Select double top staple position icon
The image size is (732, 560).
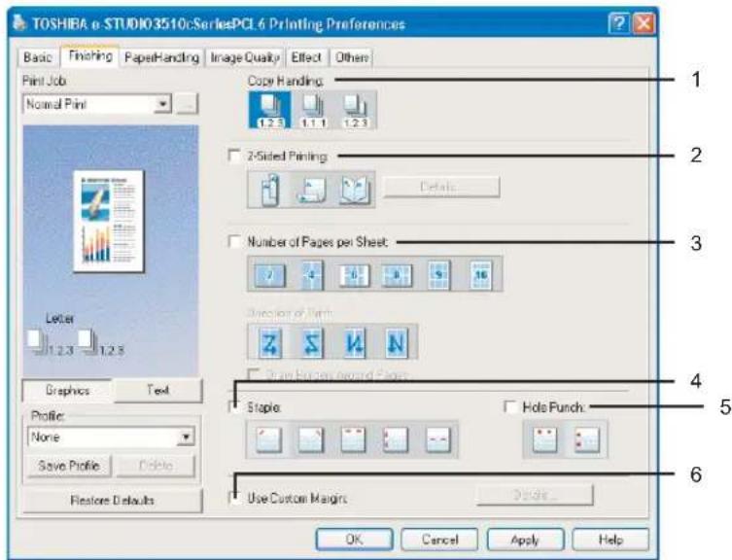[x=353, y=439]
